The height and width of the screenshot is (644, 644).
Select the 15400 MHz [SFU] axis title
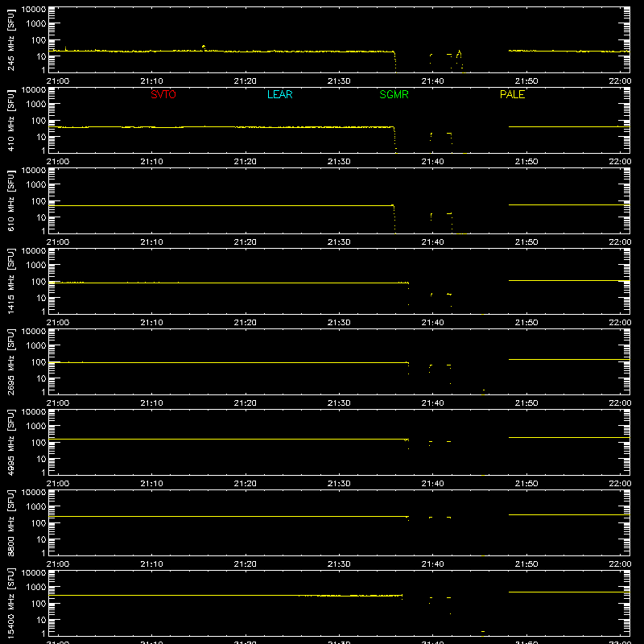11,604
